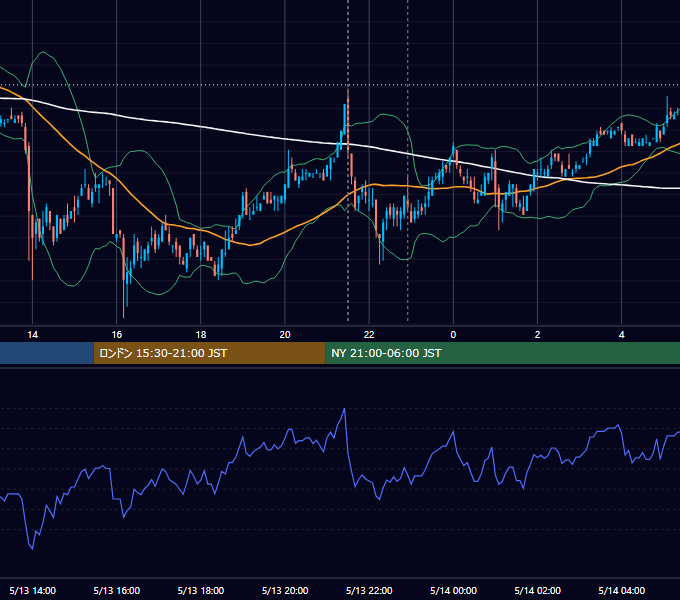Click the 5/14 00:00 label on indicator axis

click(453, 590)
